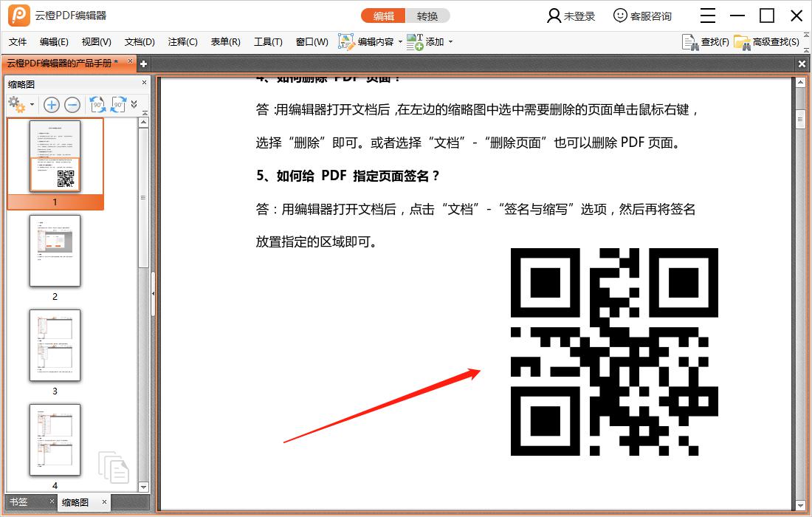Click heading 5、如何给 PDF 指定页面签名？
Viewport: 812px width, 517px height.
348,176
